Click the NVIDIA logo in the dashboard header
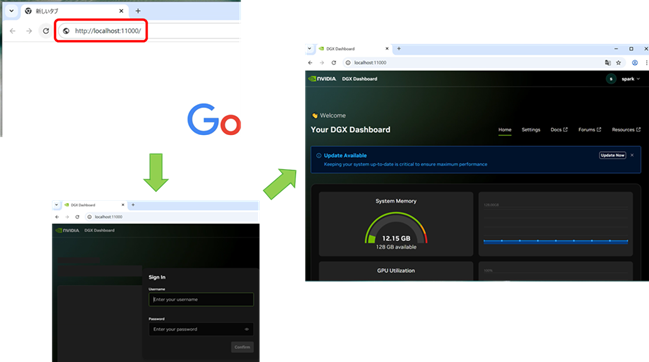Screen dimensions: 649x362 coord(322,79)
